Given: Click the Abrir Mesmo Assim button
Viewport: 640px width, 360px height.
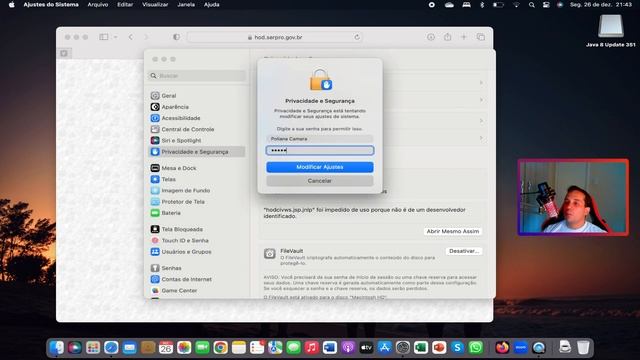Looking at the screenshot, I should (453, 231).
